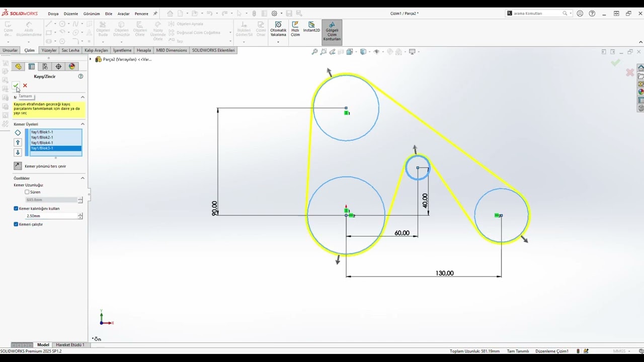Open Otomatik Yakalama dropdown arrow

click(278, 42)
